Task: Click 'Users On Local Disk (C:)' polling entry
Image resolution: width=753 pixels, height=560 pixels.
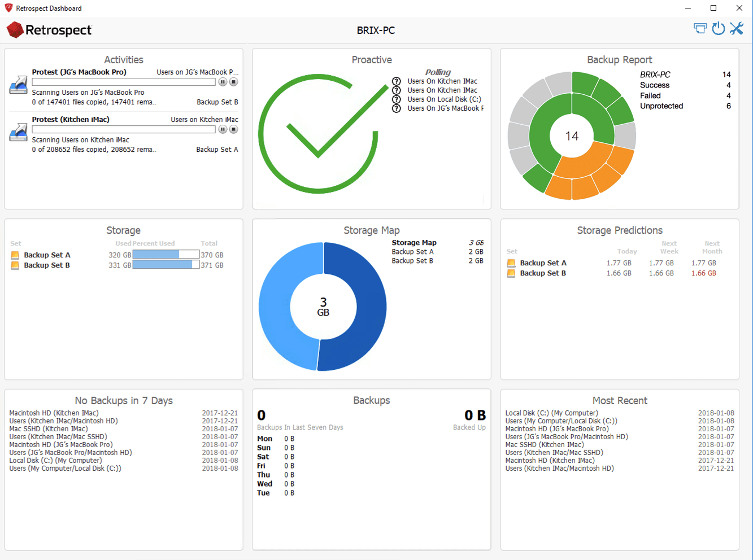Action: [445, 99]
